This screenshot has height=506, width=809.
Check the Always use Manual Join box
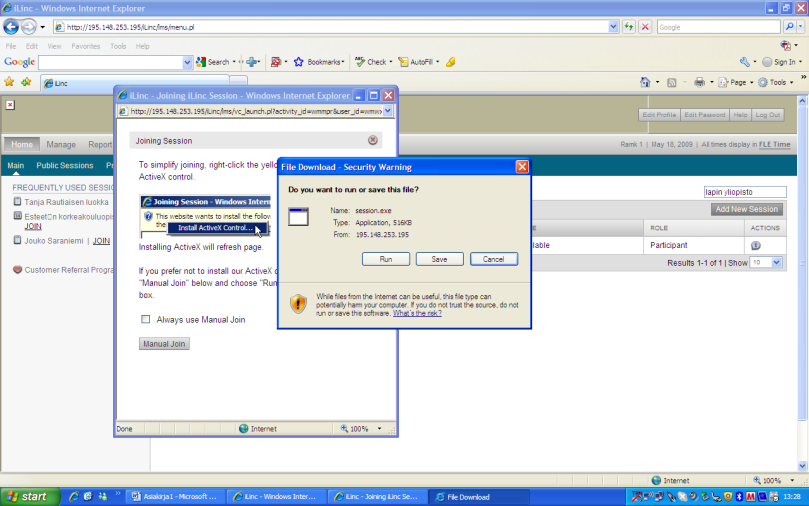[145, 319]
